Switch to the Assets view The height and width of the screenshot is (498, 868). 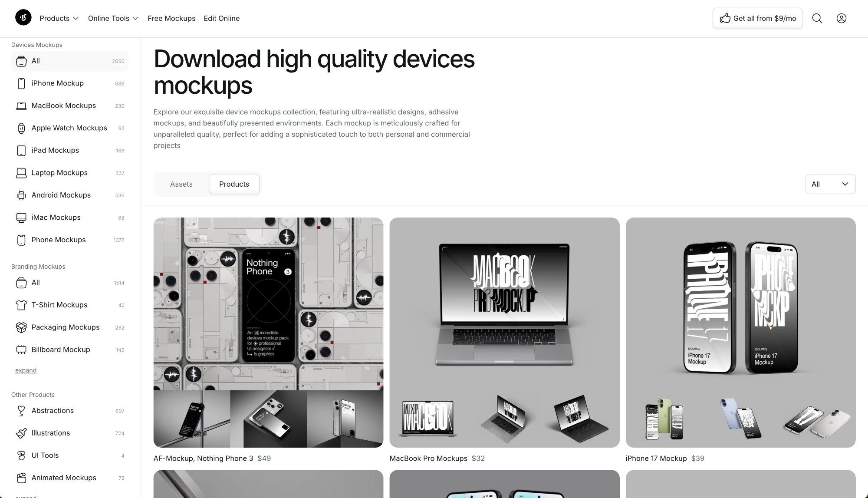tap(181, 184)
